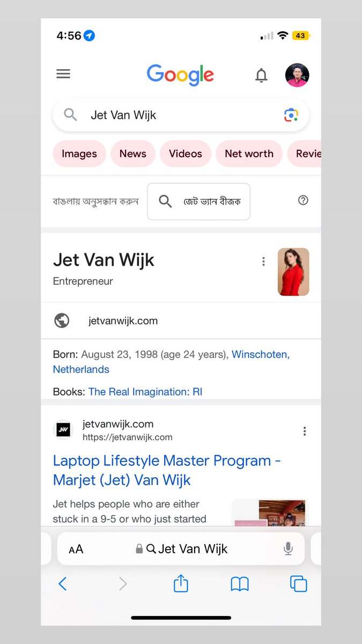Viewport: 362px width, 644px height.
Task: Tap the বাঙলায় অনুসন্ধান করুন label
Action: coord(95,201)
